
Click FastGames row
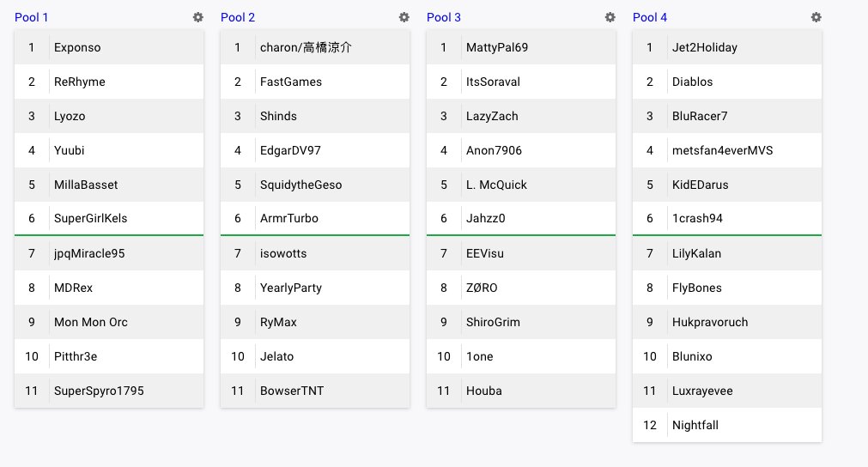click(315, 82)
